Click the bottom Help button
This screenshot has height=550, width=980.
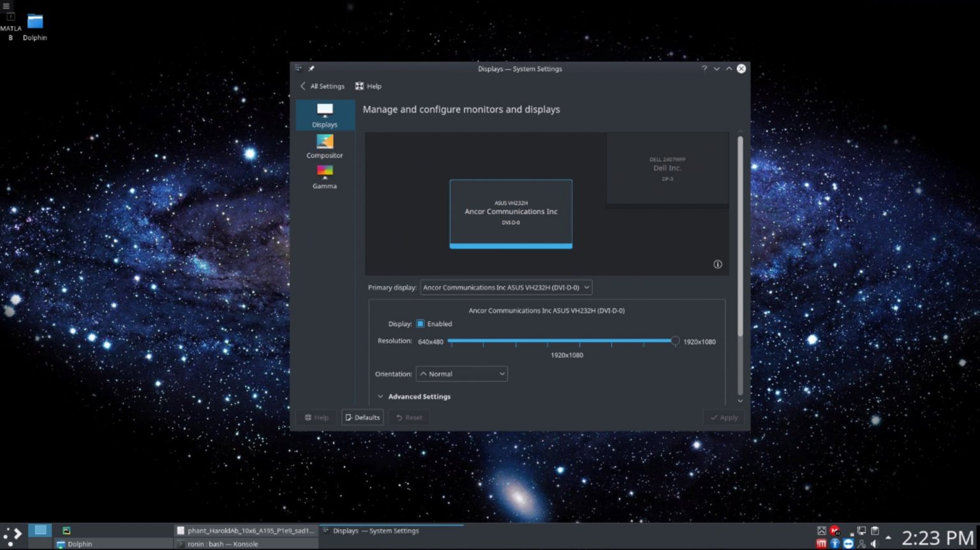[317, 418]
